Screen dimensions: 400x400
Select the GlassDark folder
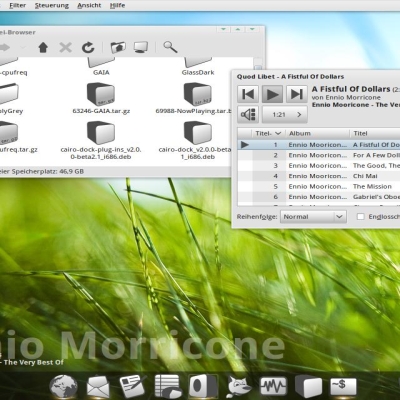(x=198, y=67)
